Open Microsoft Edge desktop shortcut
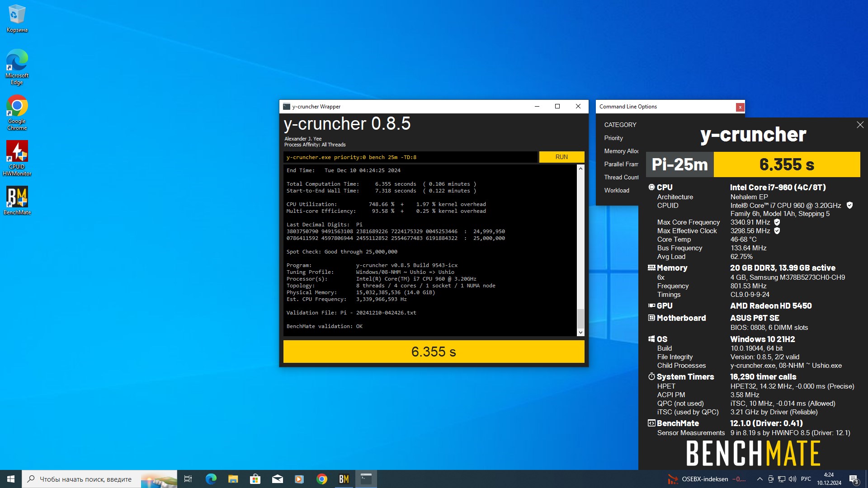Viewport: 868px width, 488px height. (x=17, y=67)
